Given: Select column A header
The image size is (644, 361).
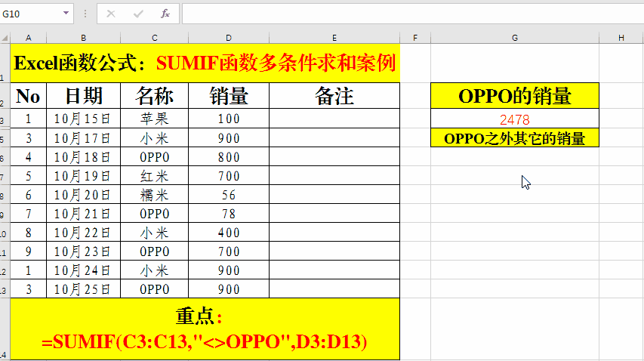Looking at the screenshot, I should pyautogui.click(x=29, y=39).
